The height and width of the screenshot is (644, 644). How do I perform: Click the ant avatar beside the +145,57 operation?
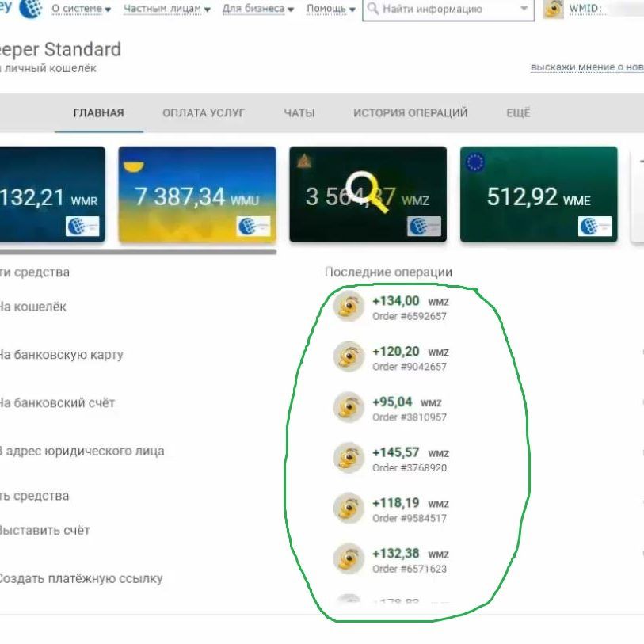click(x=349, y=457)
